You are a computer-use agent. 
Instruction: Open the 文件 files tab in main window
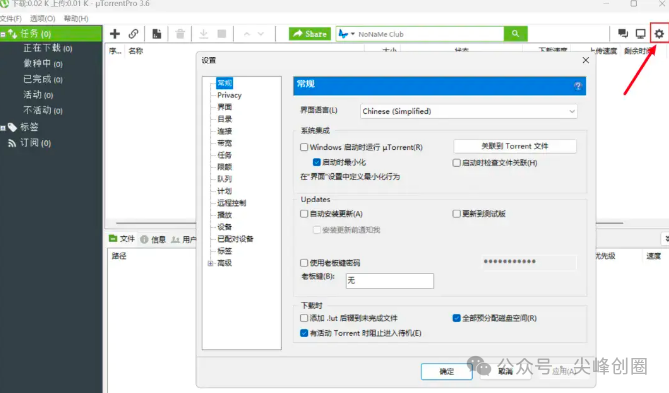click(122, 239)
